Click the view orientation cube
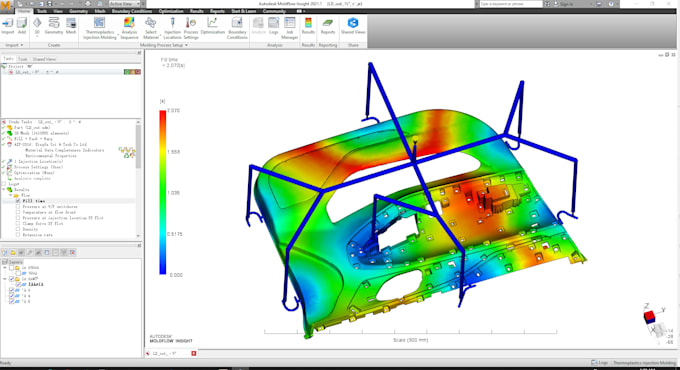This screenshot has height=370, width=680. [x=650, y=318]
